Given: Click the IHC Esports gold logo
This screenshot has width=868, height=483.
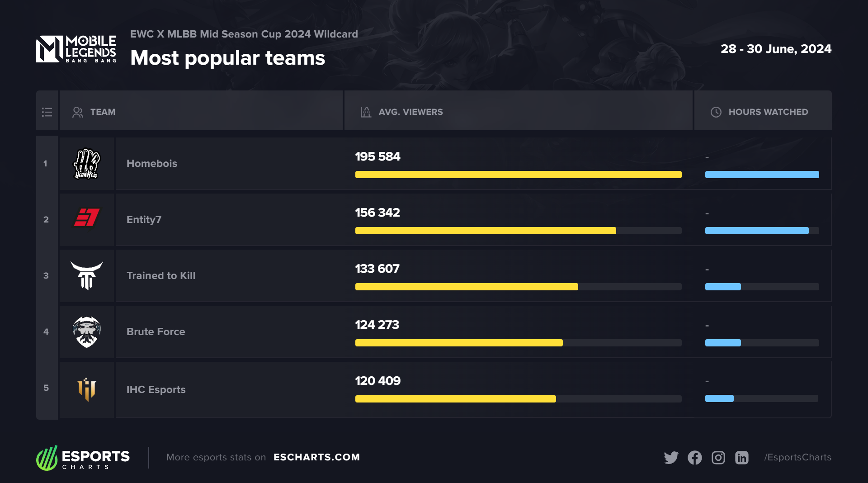Looking at the screenshot, I should click(x=86, y=389).
